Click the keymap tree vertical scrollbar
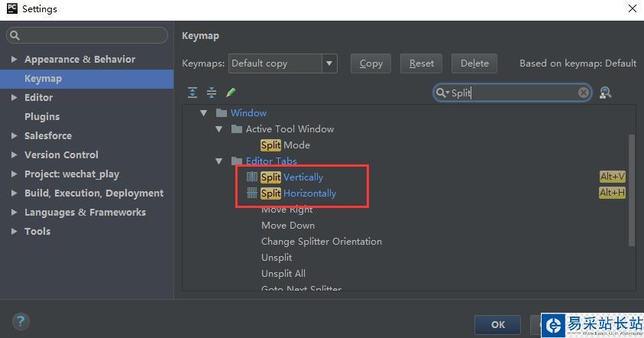The image size is (644, 338). pos(632,190)
